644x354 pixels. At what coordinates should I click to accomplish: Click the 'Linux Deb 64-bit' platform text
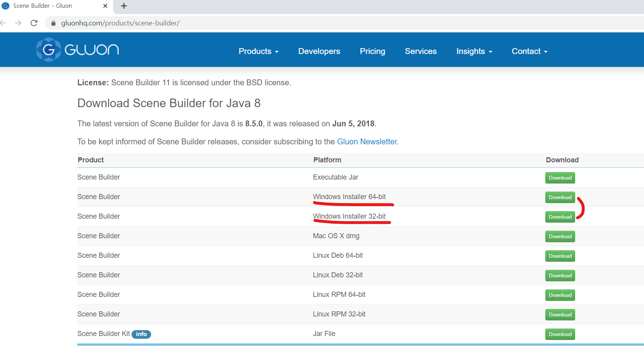point(338,255)
